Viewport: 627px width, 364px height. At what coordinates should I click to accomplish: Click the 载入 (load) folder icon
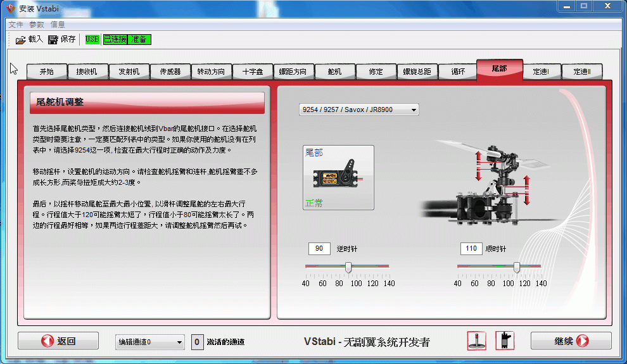(x=21, y=39)
